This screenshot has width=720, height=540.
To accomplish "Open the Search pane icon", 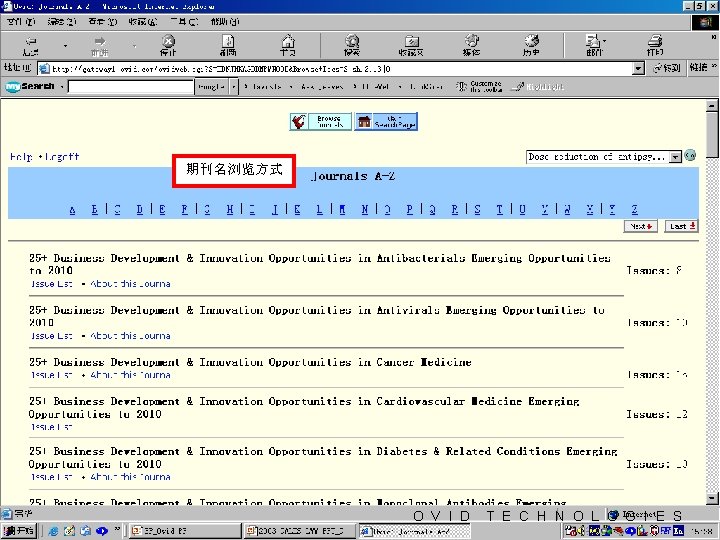I will [352, 45].
